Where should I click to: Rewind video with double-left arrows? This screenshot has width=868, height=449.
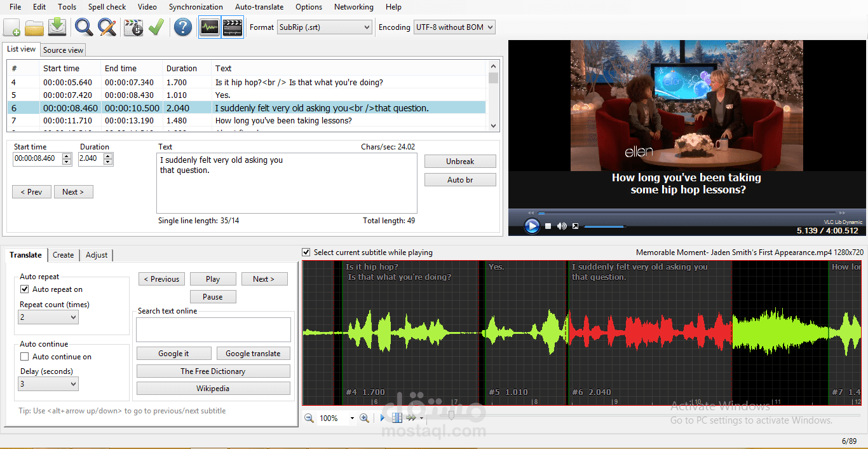click(x=531, y=213)
